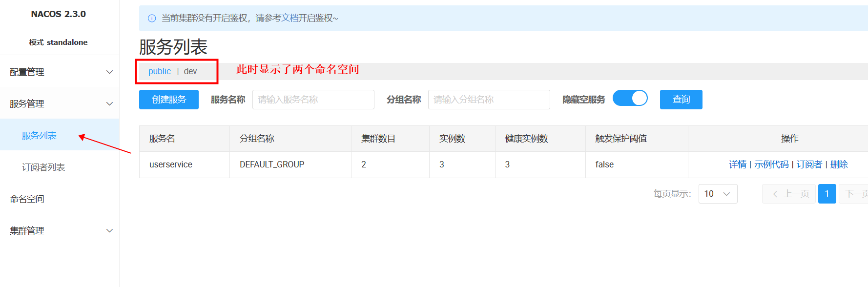Switch to the dev namespace tab
Viewport: 868px width, 287px height.
190,71
